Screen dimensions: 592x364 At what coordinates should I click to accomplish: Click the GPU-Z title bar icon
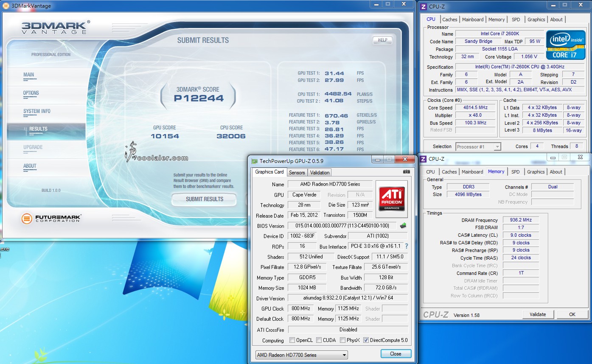254,161
